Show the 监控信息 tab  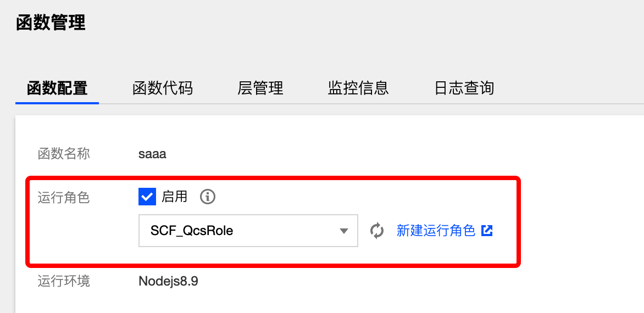(x=358, y=88)
